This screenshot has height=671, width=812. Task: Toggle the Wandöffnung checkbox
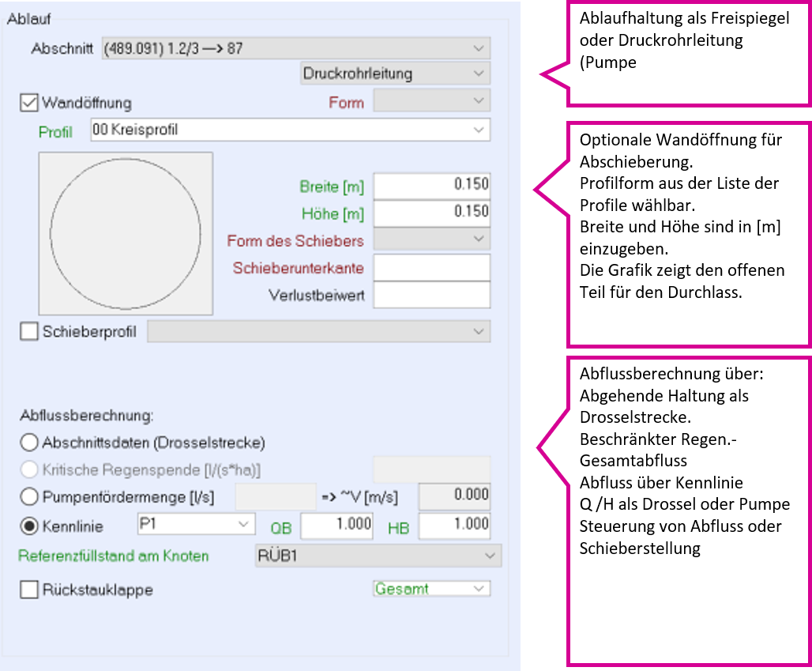[x=29, y=103]
